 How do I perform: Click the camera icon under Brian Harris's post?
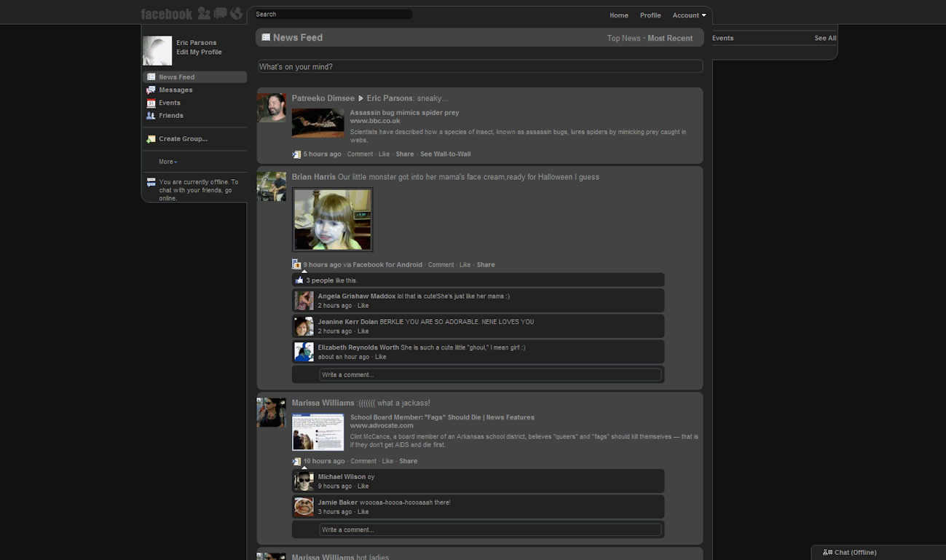coord(295,264)
